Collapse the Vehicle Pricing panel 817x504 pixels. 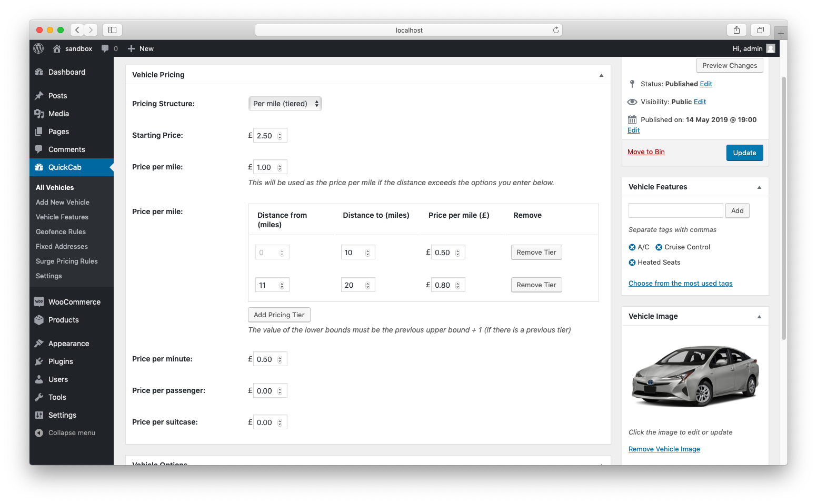[601, 75]
